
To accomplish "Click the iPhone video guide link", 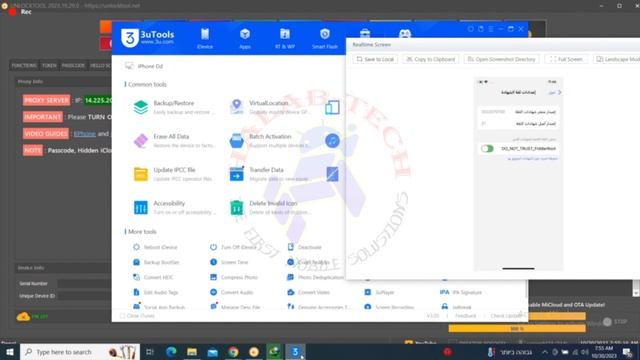I will 84,134.
